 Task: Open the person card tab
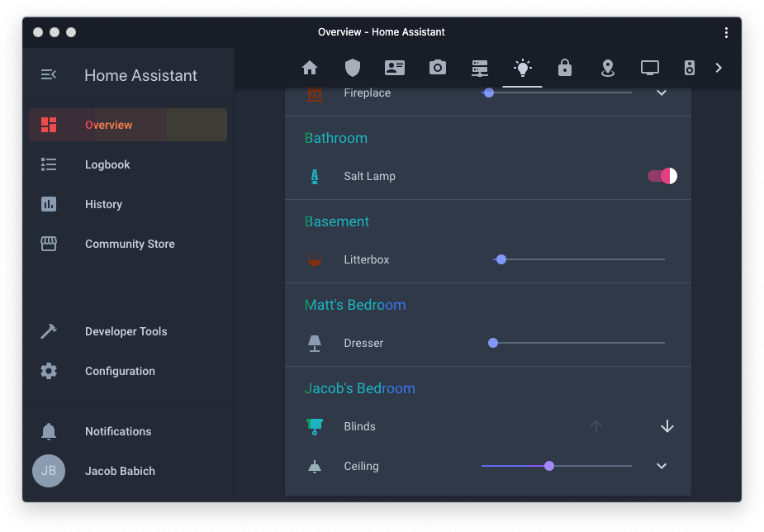pos(395,68)
